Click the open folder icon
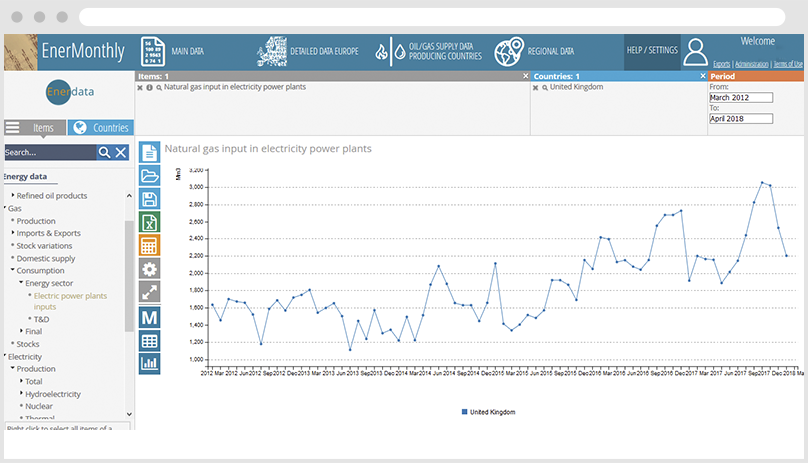This screenshot has height=463, width=808. pyautogui.click(x=149, y=176)
